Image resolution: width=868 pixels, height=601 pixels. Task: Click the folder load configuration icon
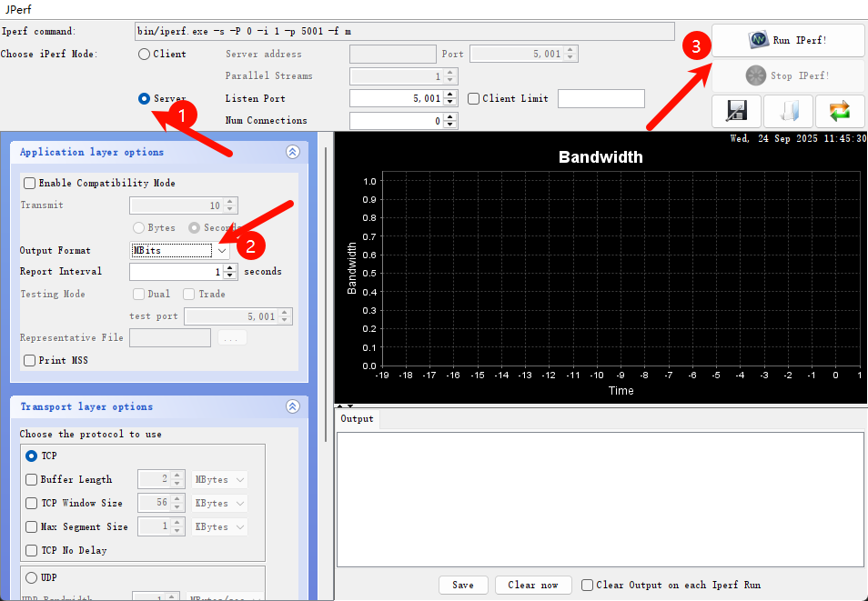(x=788, y=111)
